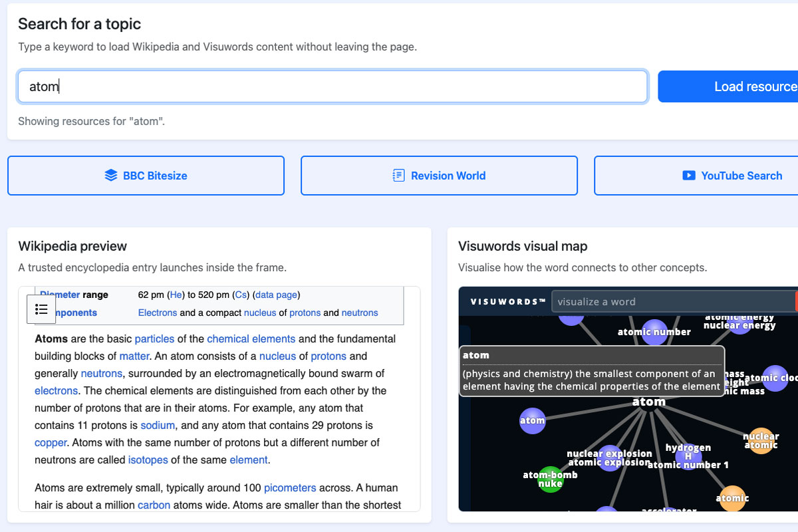The width and height of the screenshot is (798, 532).
Task: Select the atomic number node in Visuwords
Action: 654,332
